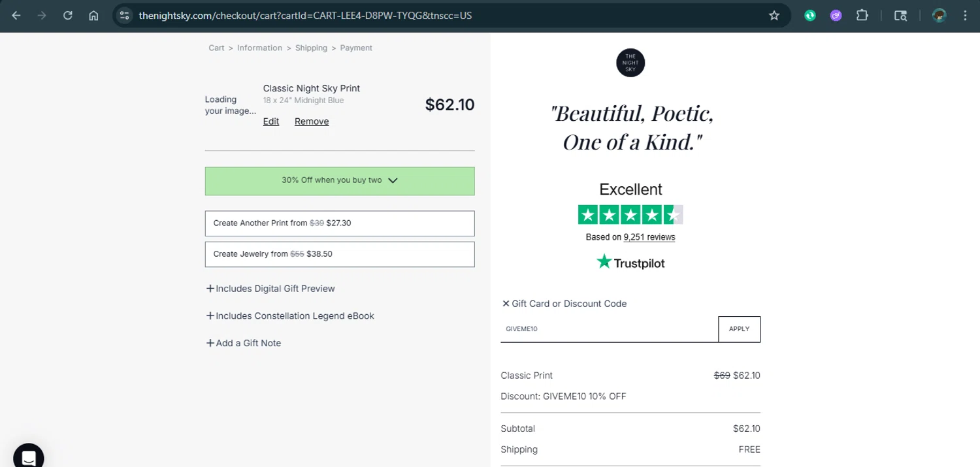The width and height of the screenshot is (980, 467).
Task: Click The Night Sky round logo
Action: tap(630, 63)
